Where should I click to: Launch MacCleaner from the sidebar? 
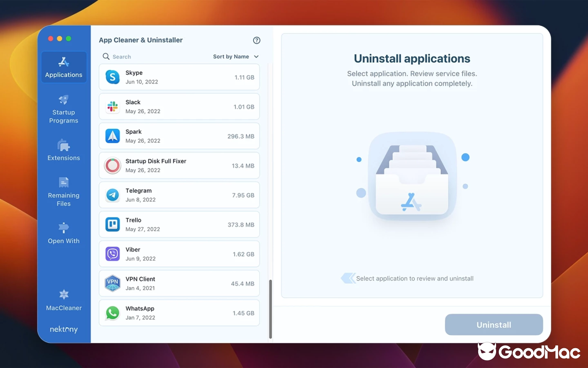click(x=63, y=299)
